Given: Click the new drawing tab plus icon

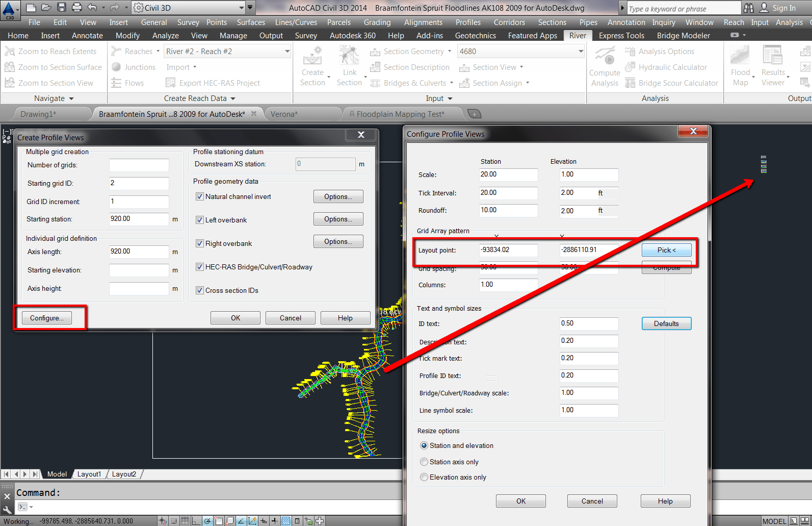Looking at the screenshot, I should pos(474,114).
